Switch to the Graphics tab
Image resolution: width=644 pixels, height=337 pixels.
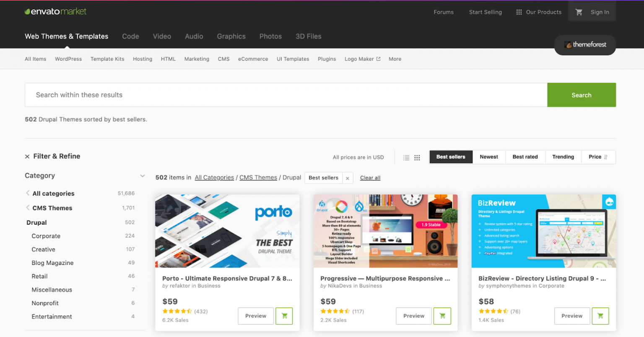[x=231, y=36]
